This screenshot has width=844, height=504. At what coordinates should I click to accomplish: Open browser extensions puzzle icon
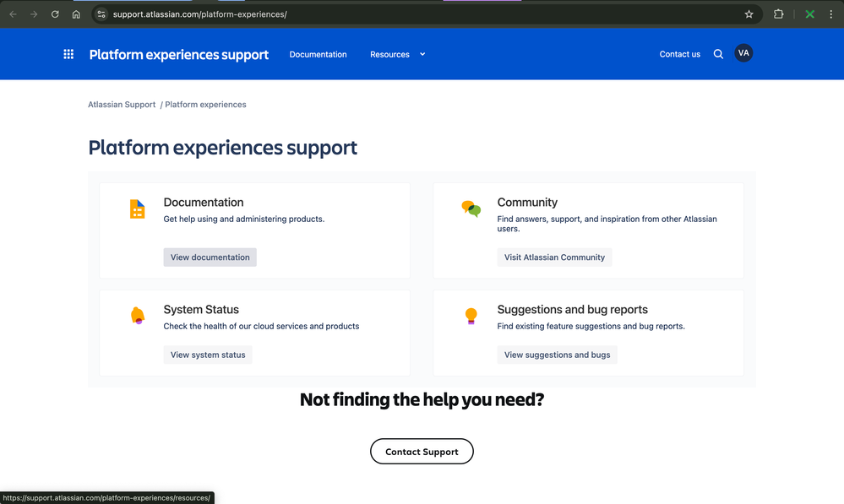coord(778,14)
